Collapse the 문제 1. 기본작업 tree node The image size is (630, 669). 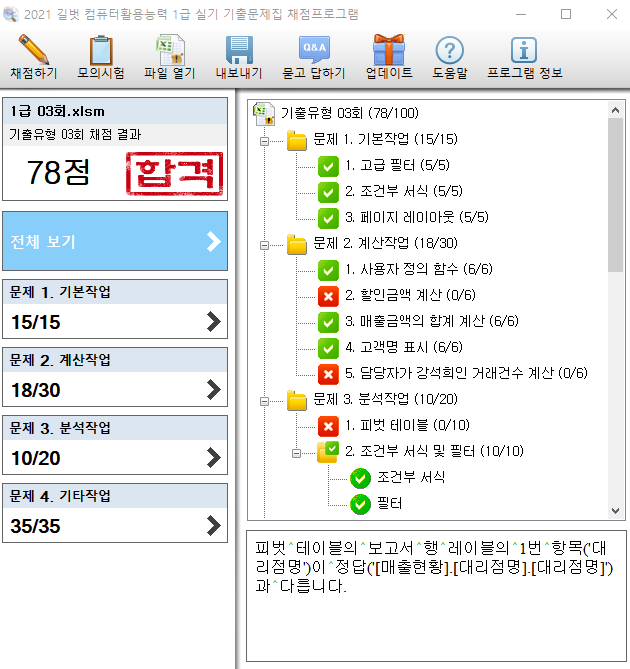pyautogui.click(x=265, y=140)
